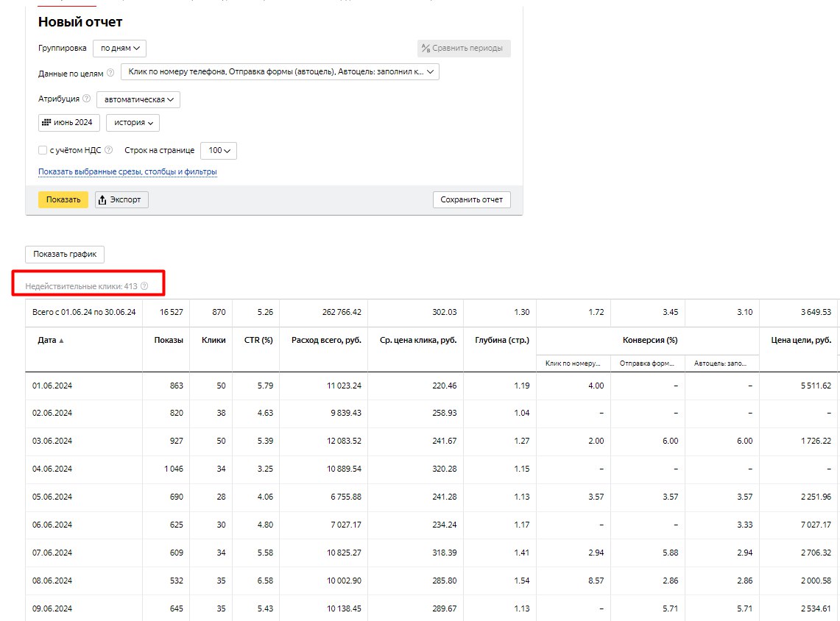Click the export icon on Экспорт button
This screenshot has width=840, height=621.
click(x=102, y=199)
